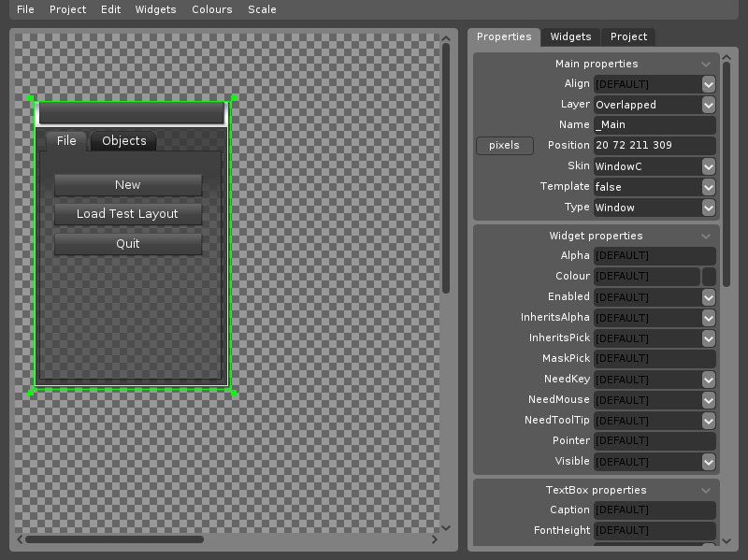The width and height of the screenshot is (748, 560).
Task: Click the canvas scroll up arrow
Action: click(446, 39)
